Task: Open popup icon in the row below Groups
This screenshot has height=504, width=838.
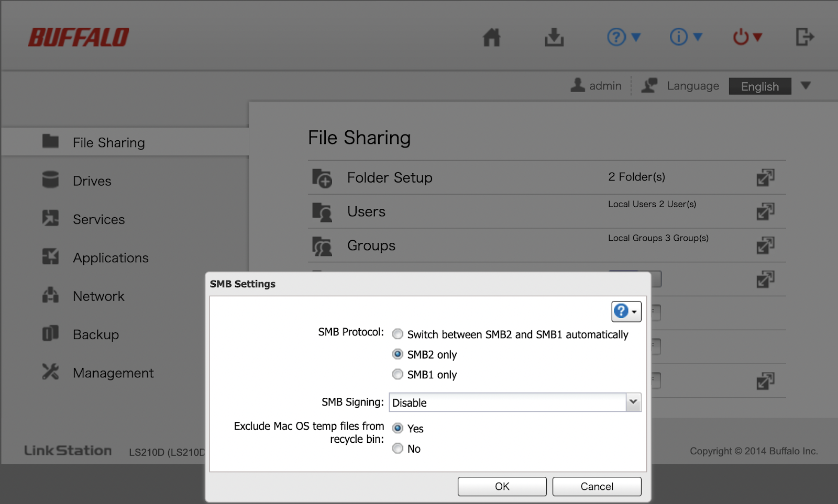Action: pos(765,279)
